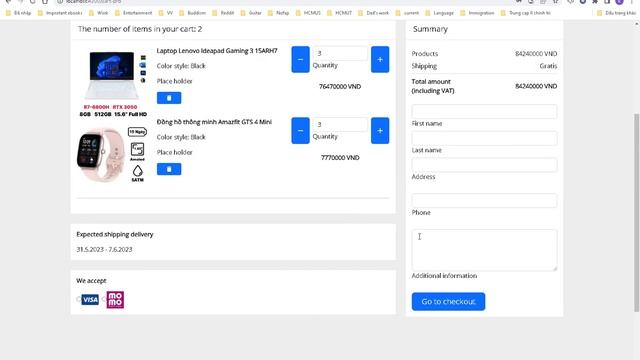Open the HCMUT bookmarks folder
This screenshot has width=640, height=360.
tap(340, 13)
